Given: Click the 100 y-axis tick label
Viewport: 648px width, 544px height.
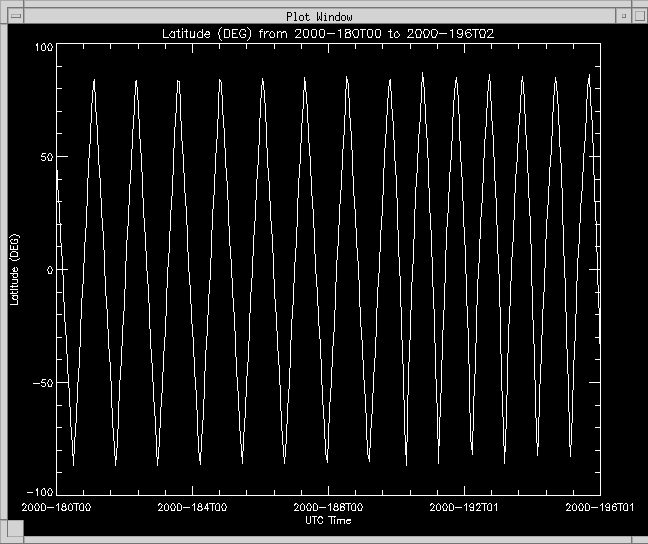Looking at the screenshot, I should (42, 47).
